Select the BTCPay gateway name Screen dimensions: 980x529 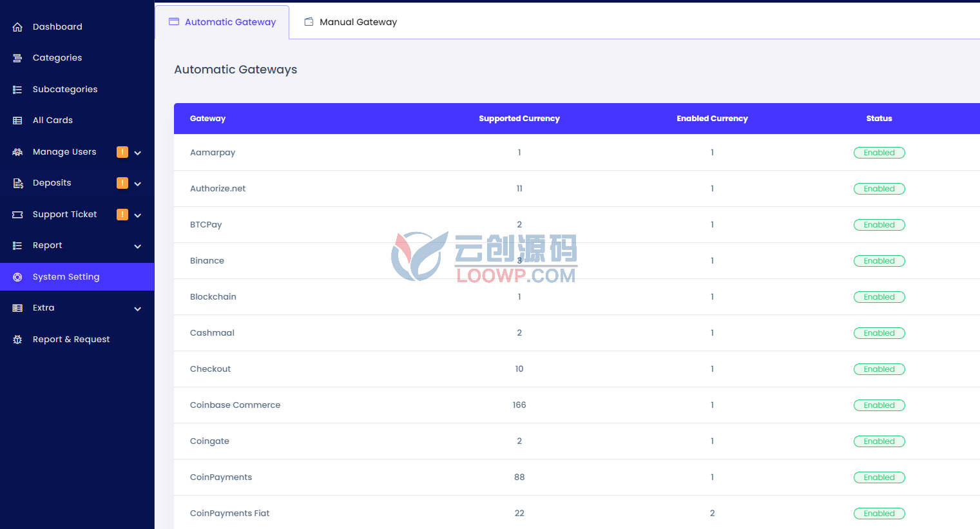tap(206, 225)
